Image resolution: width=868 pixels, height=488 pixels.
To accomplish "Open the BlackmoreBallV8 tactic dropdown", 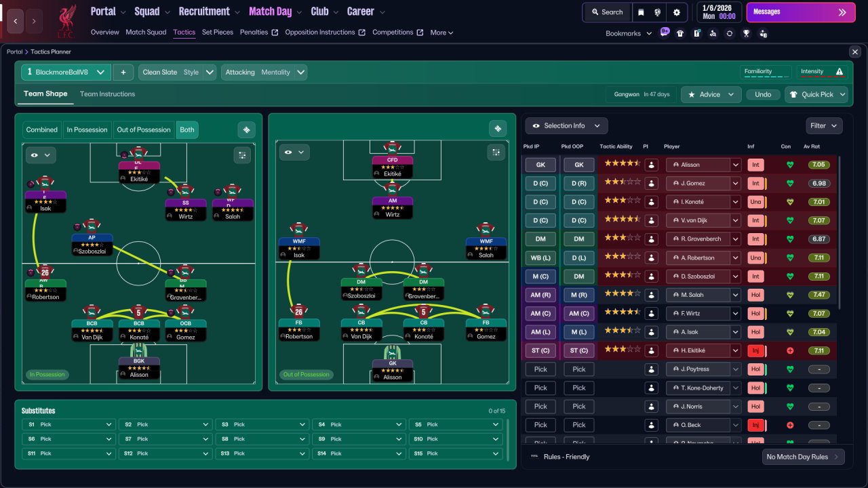I will tap(66, 72).
